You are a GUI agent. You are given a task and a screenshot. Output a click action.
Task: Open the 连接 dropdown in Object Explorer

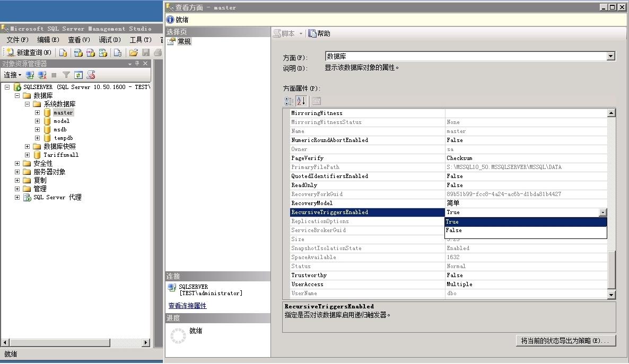[12, 75]
